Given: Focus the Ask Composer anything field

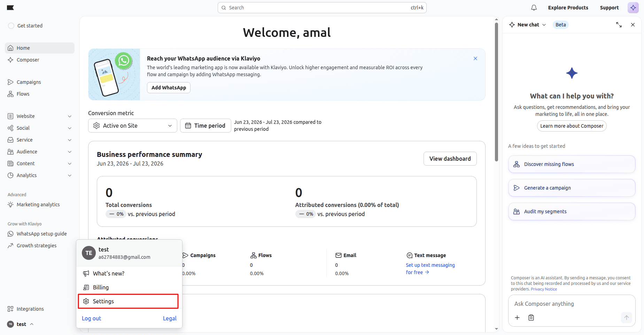Looking at the screenshot, I should (572, 304).
